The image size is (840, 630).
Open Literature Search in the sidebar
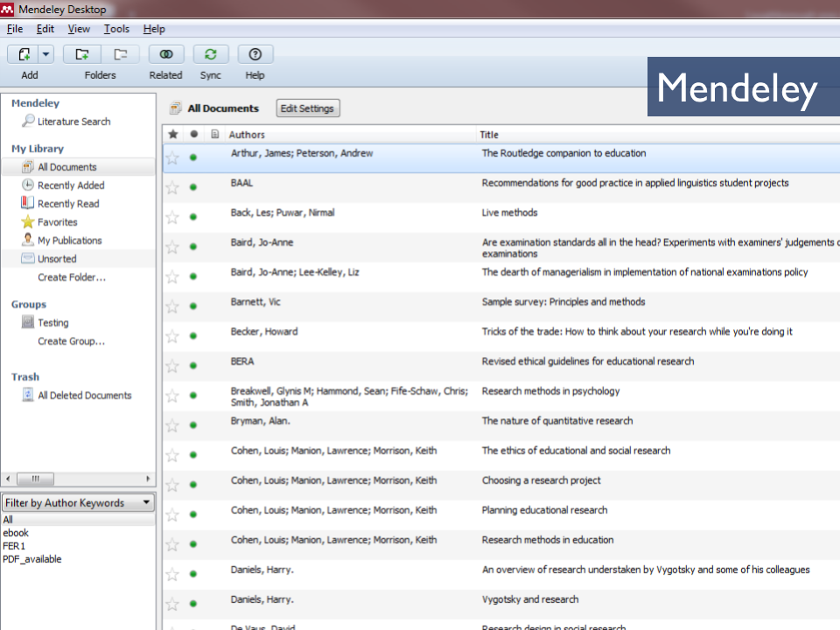(73, 122)
